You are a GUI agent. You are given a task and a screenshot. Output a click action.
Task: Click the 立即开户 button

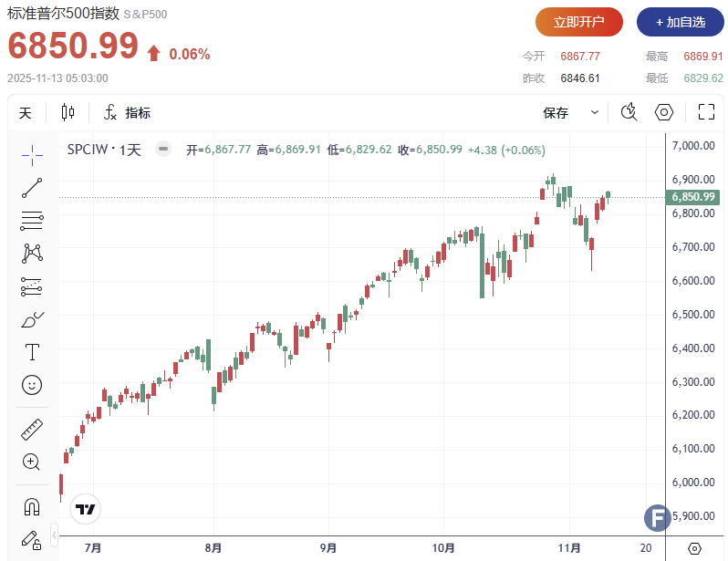tap(578, 21)
